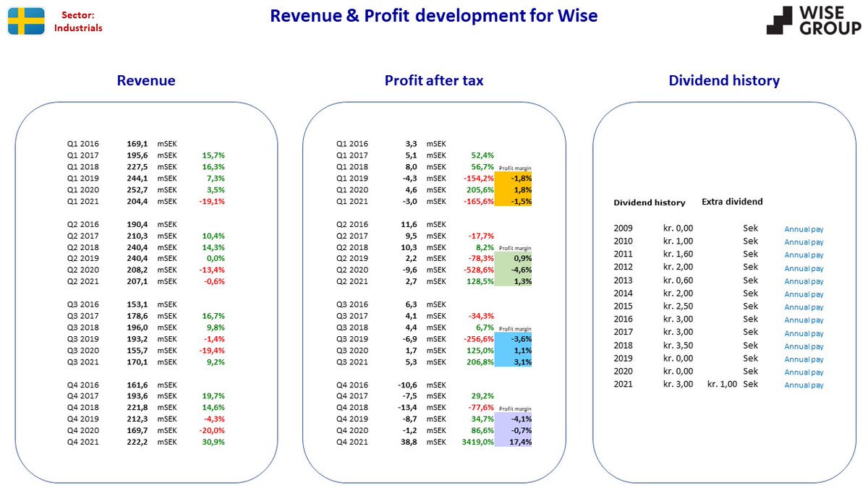The width and height of the screenshot is (868, 488).
Task: Select the profit growth '3419,0%' for Q4 2021
Action: point(479,442)
